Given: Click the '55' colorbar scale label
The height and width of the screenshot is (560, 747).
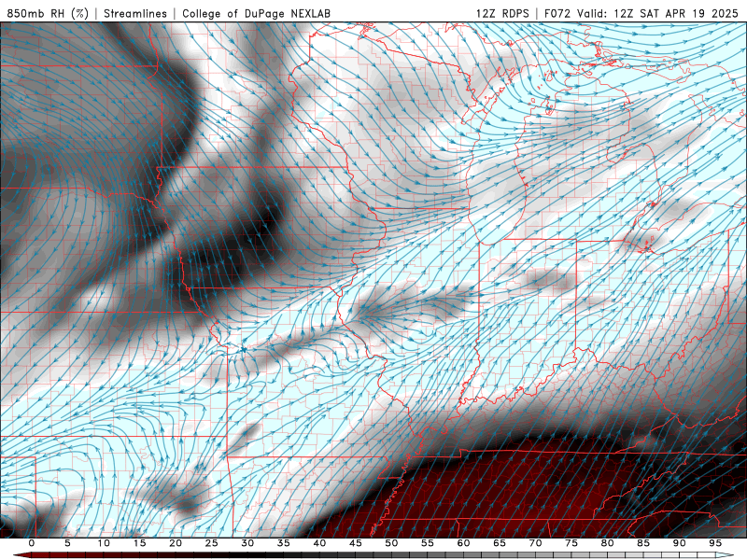Looking at the screenshot, I should click(428, 543).
